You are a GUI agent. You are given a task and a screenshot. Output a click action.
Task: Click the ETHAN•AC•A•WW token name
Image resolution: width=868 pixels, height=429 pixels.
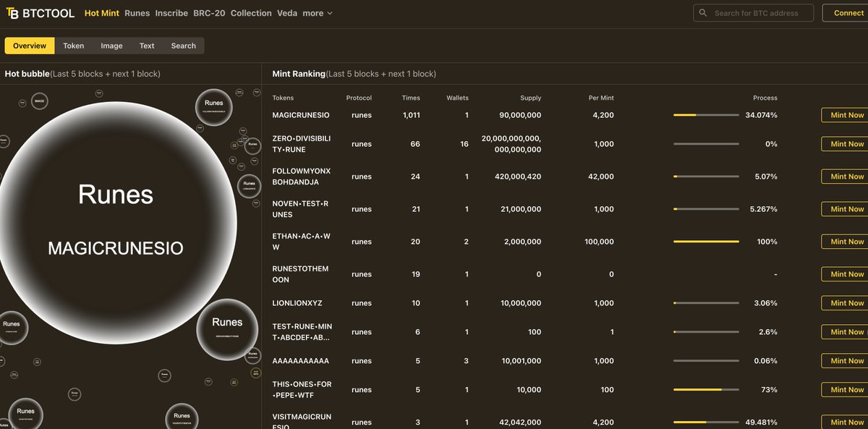[x=301, y=242]
